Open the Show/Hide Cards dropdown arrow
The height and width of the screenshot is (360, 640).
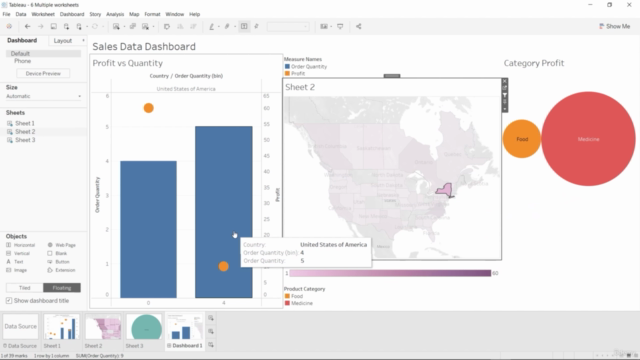point(331,27)
